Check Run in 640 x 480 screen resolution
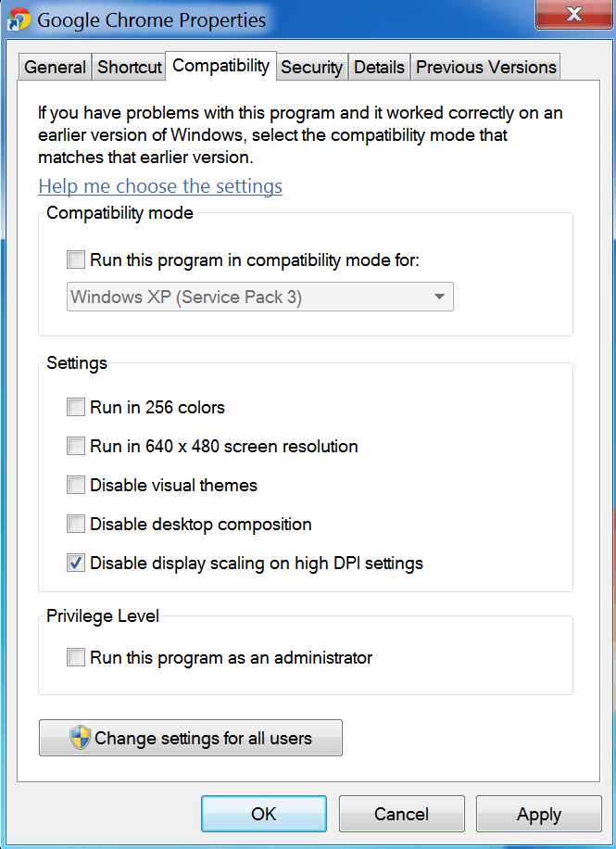The height and width of the screenshot is (849, 616). (76, 446)
